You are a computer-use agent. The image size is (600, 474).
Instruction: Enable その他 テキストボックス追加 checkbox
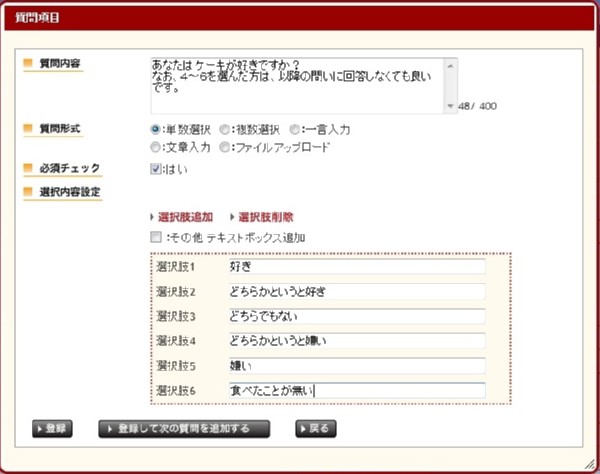[155, 238]
